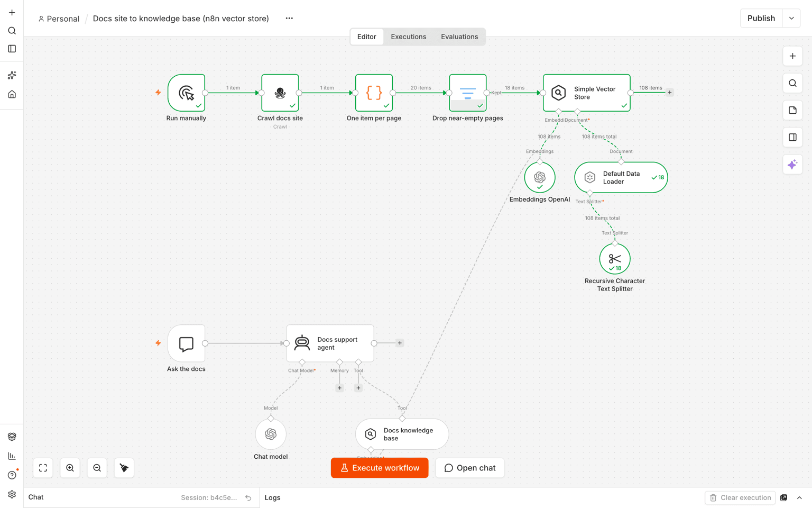Add sticky note from right toolbar
812x508 pixels.
pyautogui.click(x=792, y=110)
